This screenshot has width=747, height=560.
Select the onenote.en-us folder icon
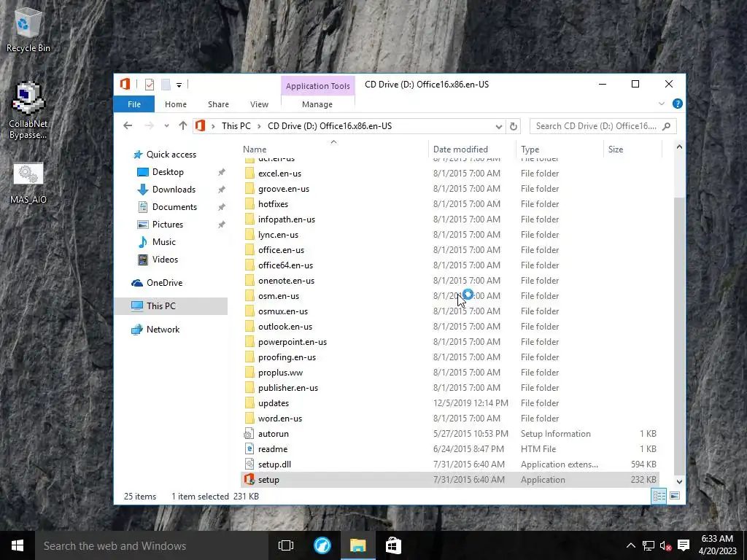click(249, 281)
